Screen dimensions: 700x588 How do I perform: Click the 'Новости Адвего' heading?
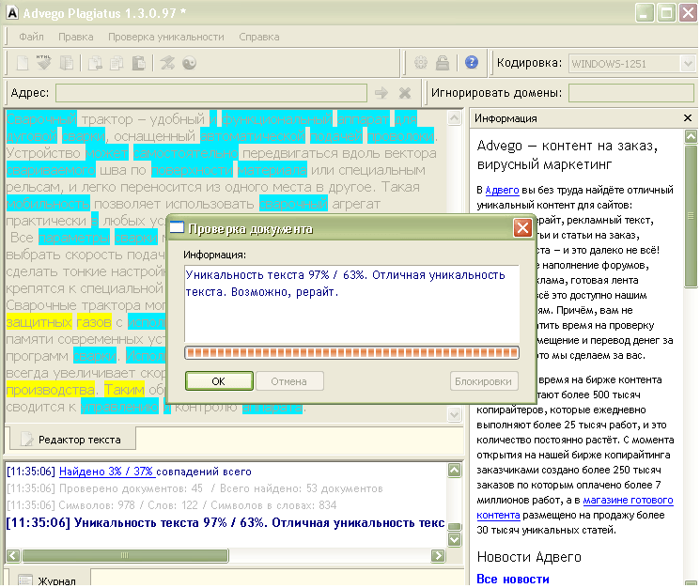tap(529, 557)
